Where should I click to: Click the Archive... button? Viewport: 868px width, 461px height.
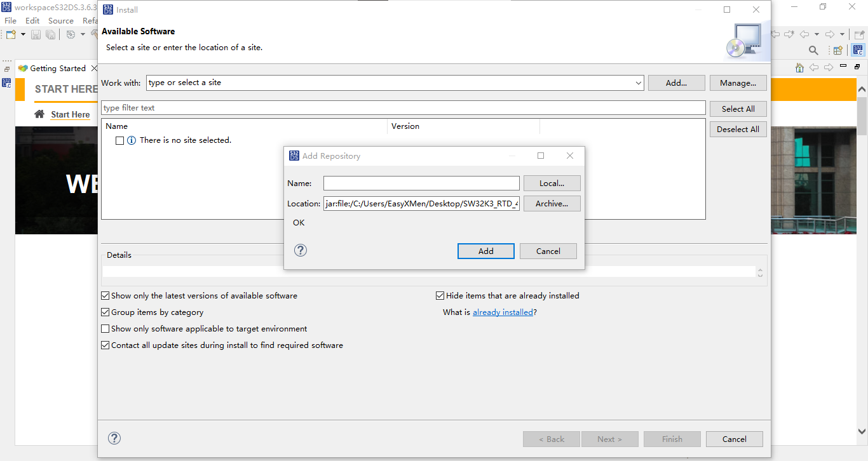tap(552, 203)
